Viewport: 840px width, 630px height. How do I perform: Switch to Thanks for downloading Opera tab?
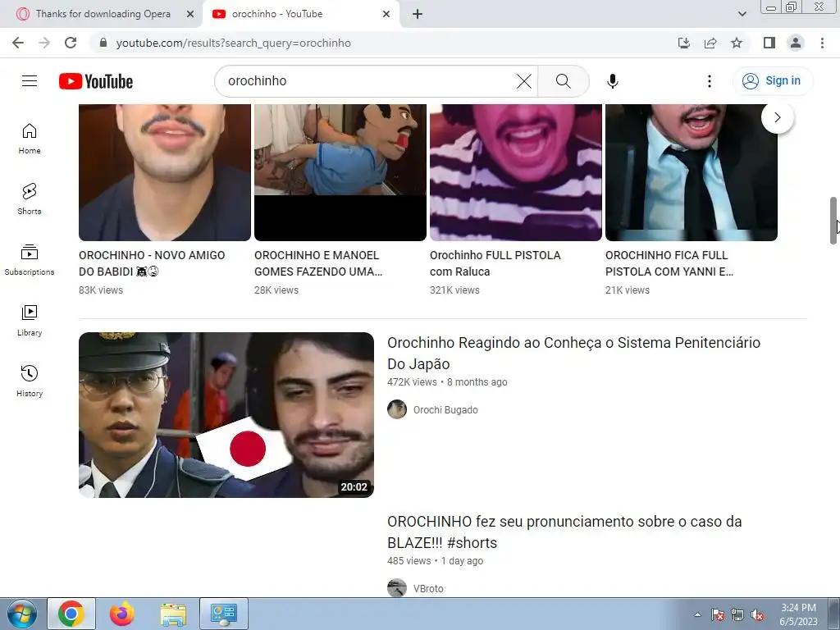103,14
